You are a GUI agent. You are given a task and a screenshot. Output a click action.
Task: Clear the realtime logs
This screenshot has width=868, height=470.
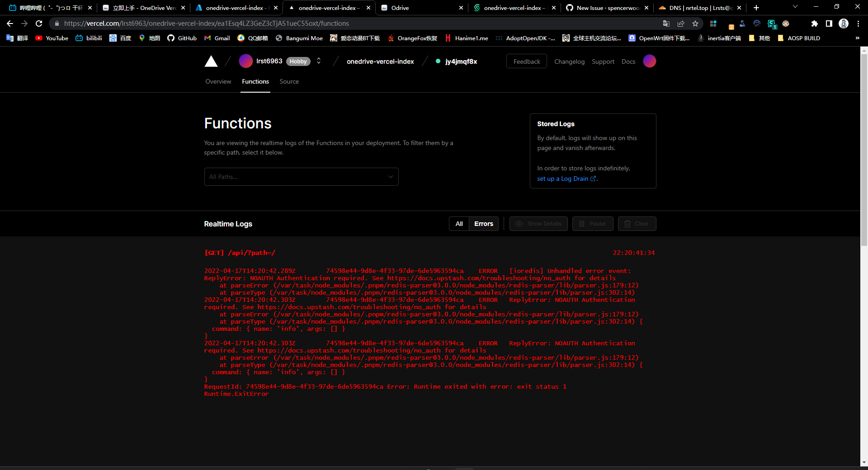pos(637,224)
